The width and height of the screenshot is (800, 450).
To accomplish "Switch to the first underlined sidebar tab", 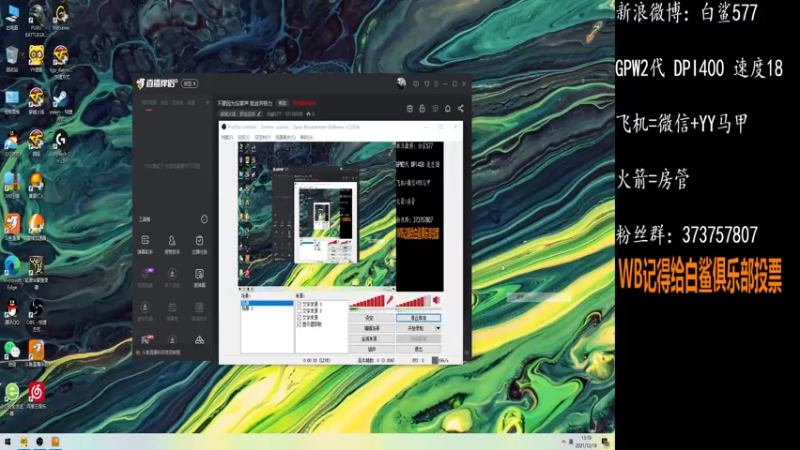I will pyautogui.click(x=149, y=103).
